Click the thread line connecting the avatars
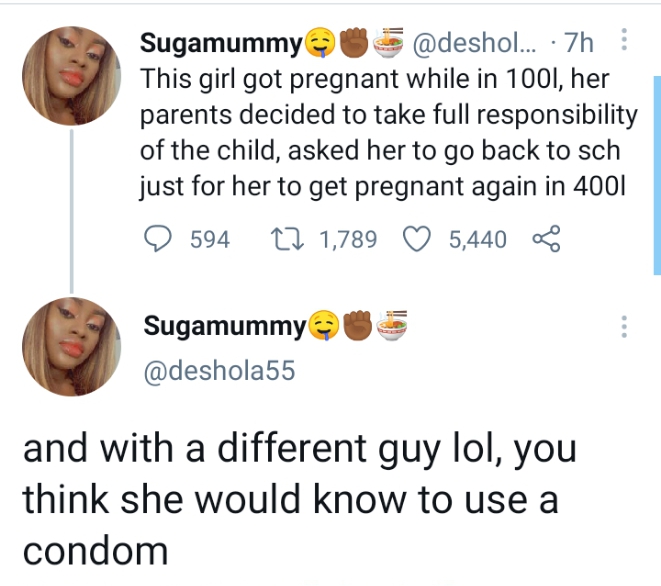The image size is (661, 586). pos(71,210)
